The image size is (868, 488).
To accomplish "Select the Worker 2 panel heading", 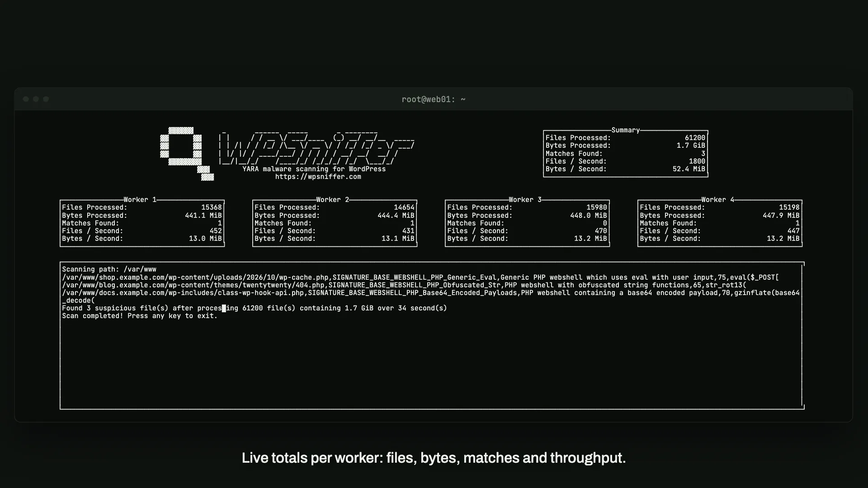I will click(333, 200).
